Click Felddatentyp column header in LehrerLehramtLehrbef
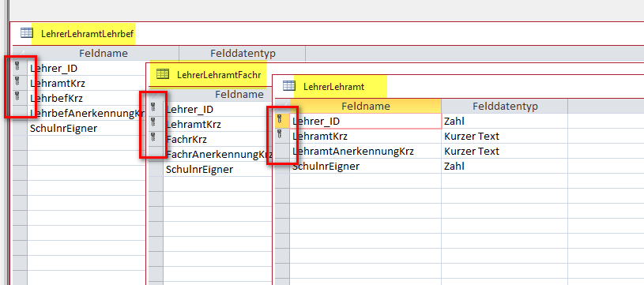 [243, 54]
